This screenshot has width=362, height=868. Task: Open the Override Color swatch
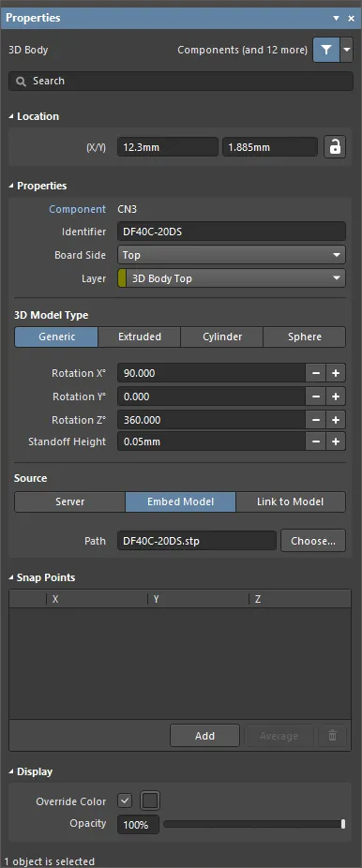(x=150, y=801)
